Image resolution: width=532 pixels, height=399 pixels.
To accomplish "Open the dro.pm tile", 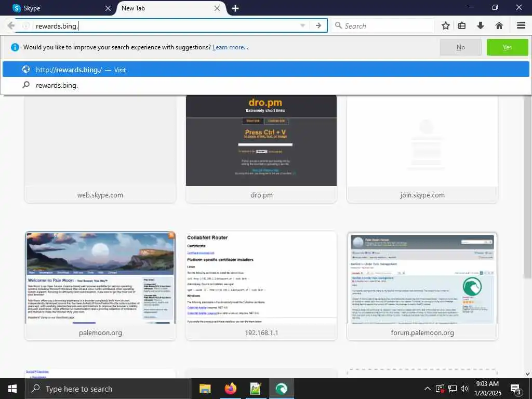I will [261, 149].
